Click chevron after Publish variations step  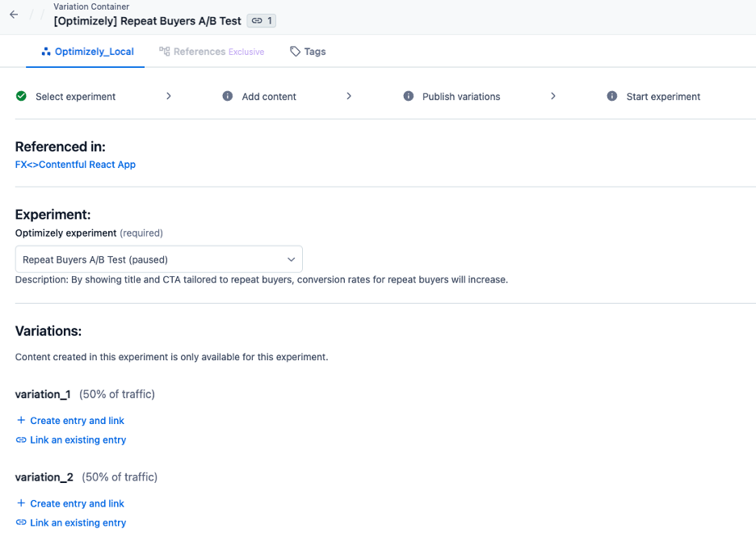click(553, 96)
